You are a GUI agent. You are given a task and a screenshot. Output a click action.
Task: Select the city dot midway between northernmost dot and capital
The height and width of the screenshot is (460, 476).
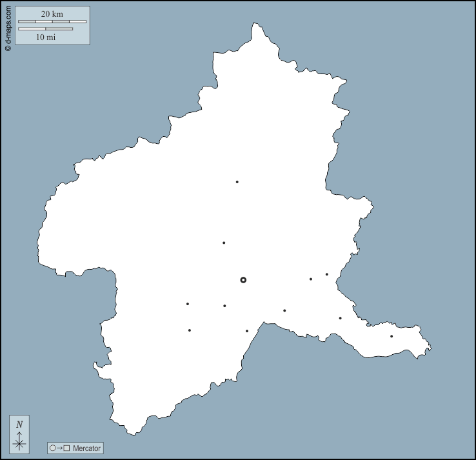pyautogui.click(x=224, y=243)
